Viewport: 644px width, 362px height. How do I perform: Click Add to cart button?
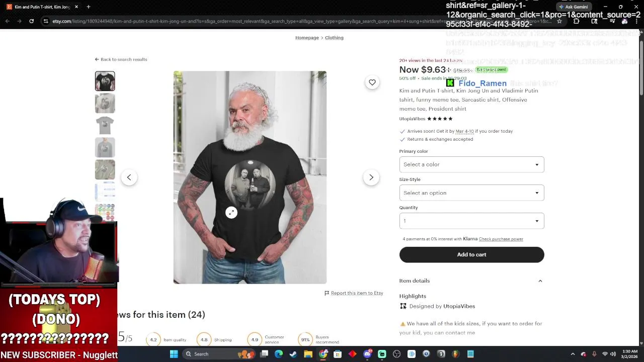[471, 254]
